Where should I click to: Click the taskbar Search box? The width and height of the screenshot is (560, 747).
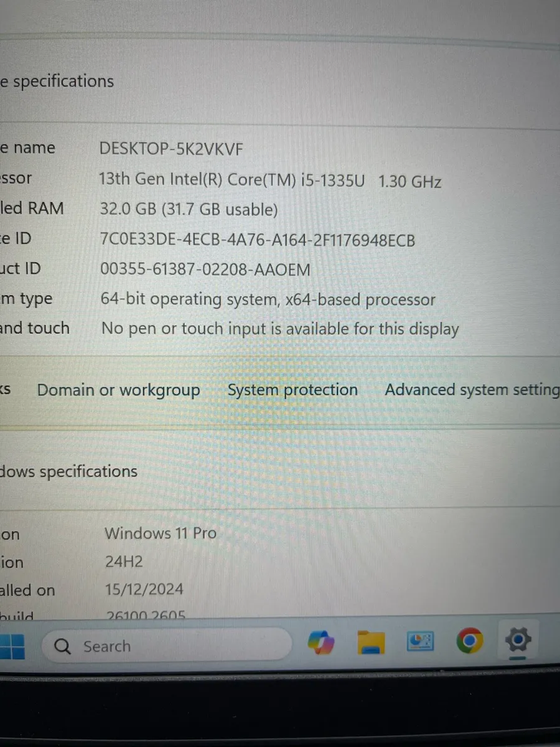pos(166,646)
